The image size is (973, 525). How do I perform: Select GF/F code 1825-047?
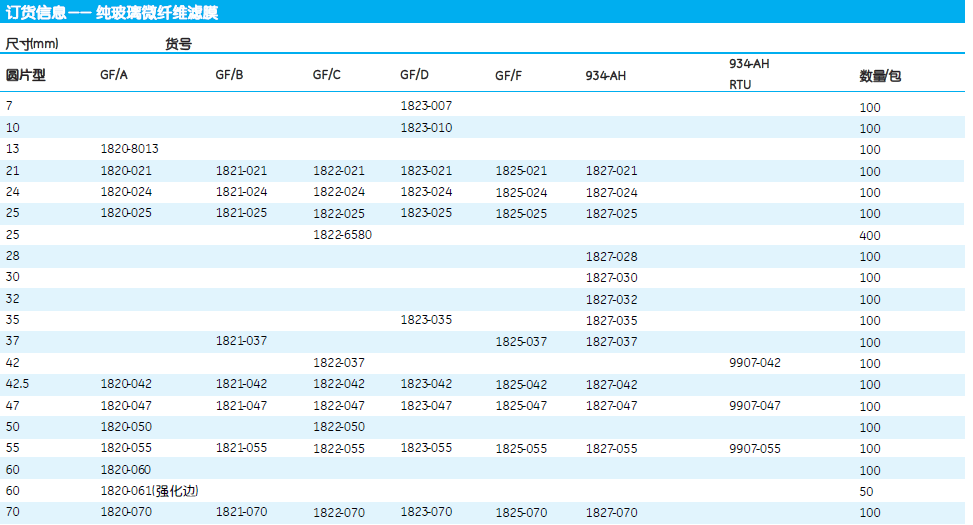click(521, 406)
